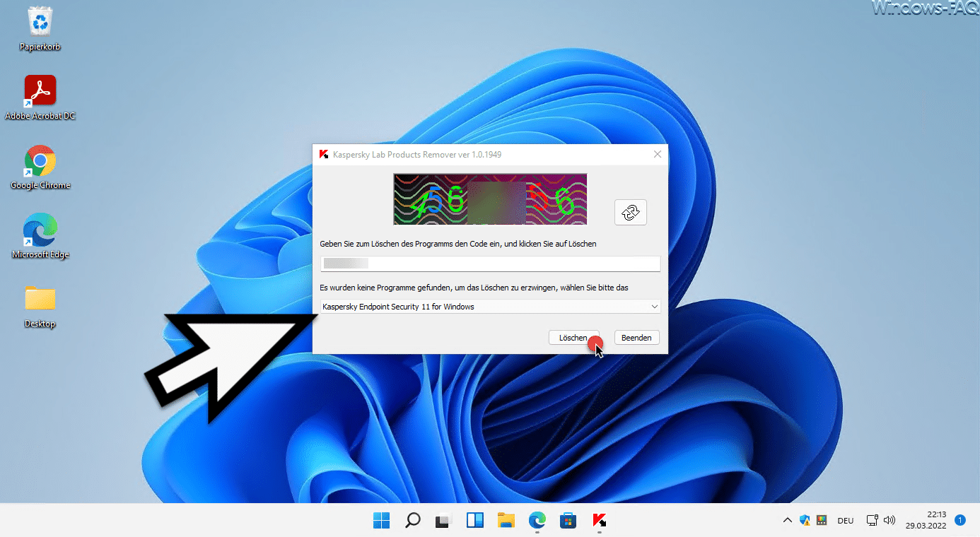Open the Kaspersky product selection dropdown
The image size is (980, 537).
point(490,307)
